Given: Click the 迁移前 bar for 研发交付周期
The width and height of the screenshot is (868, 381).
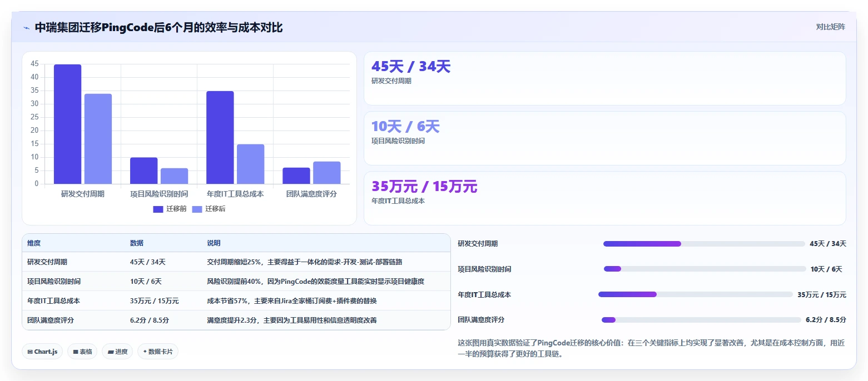Looking at the screenshot, I should tap(67, 124).
